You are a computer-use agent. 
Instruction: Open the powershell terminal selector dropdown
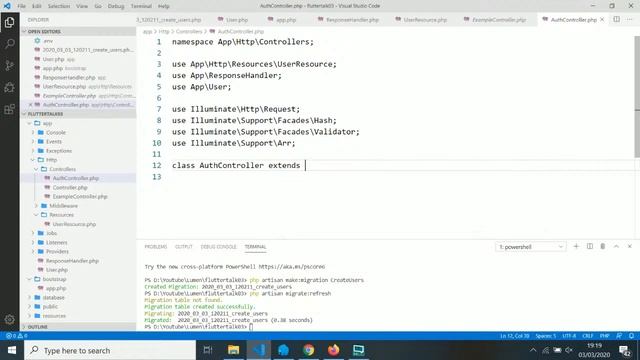tap(531, 247)
